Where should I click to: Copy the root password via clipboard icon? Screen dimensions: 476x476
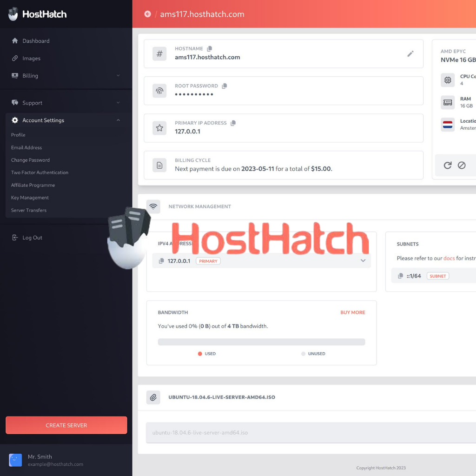(x=225, y=86)
